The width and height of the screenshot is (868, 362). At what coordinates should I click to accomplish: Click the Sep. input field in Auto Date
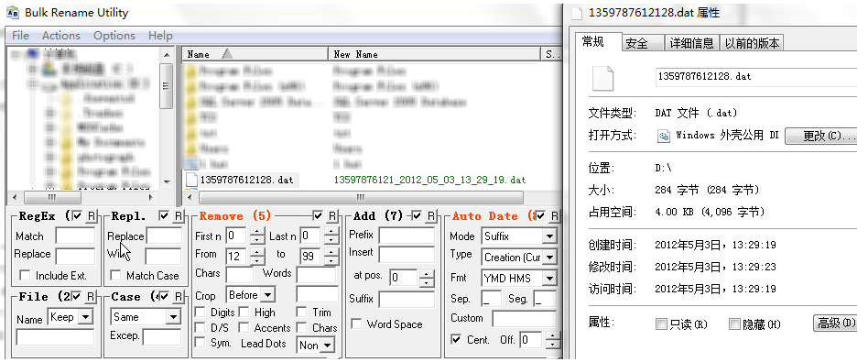coord(492,299)
